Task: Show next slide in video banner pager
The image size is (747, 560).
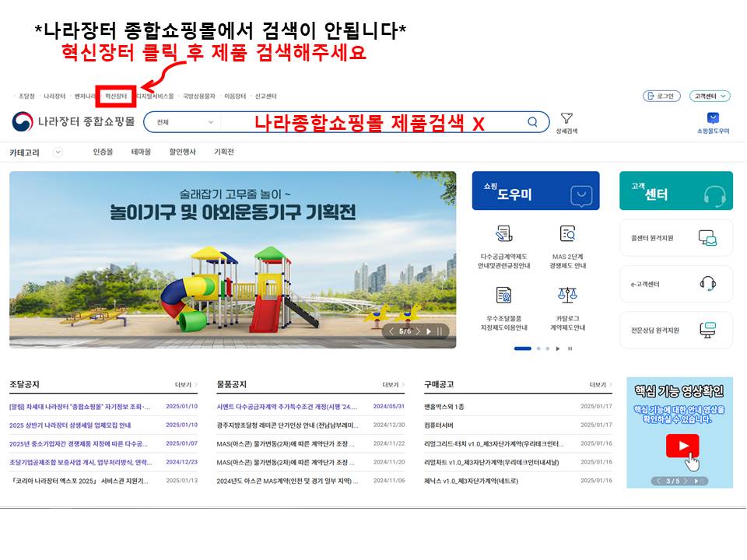Action: (x=686, y=481)
